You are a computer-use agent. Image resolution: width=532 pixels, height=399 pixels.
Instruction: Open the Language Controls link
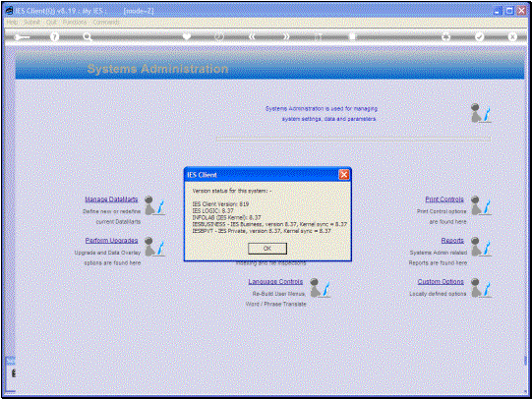275,281
